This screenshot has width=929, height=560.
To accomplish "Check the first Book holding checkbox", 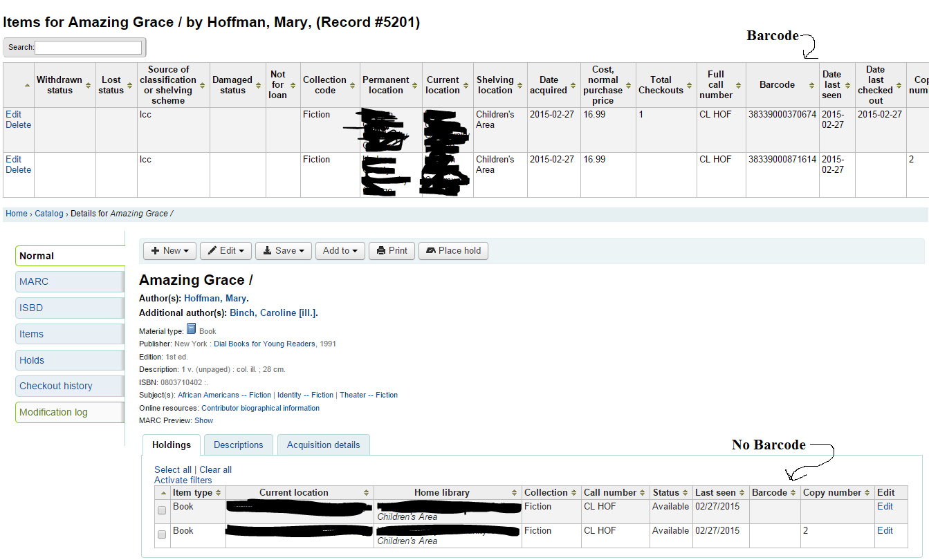I will (162, 510).
